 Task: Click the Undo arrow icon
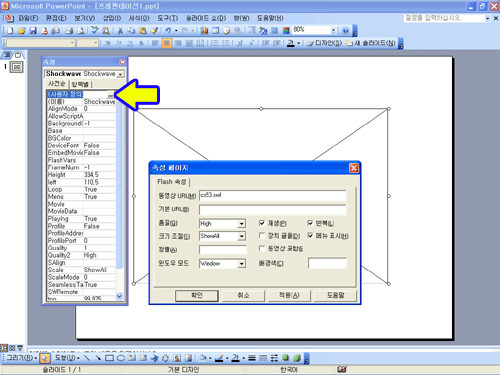click(x=168, y=31)
